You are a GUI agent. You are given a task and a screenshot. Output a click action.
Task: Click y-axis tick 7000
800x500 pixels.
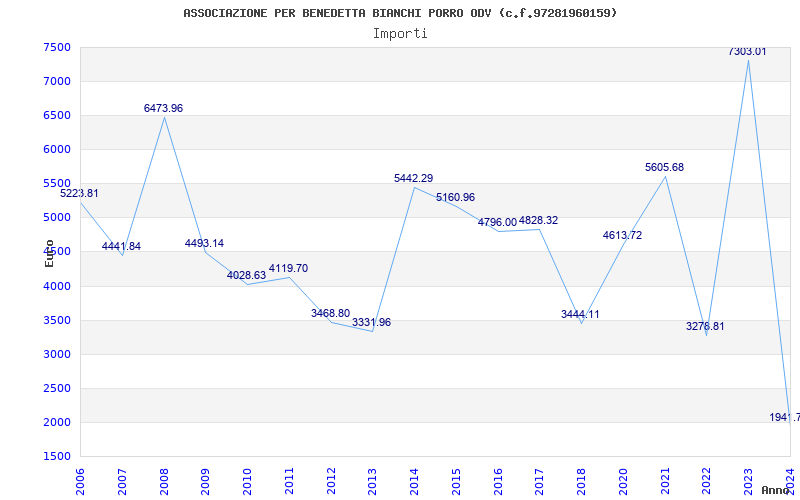pyautogui.click(x=57, y=82)
